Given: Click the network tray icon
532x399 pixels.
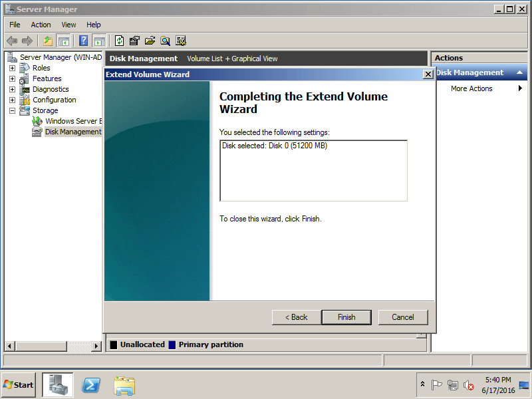Looking at the screenshot, I should (x=453, y=385).
